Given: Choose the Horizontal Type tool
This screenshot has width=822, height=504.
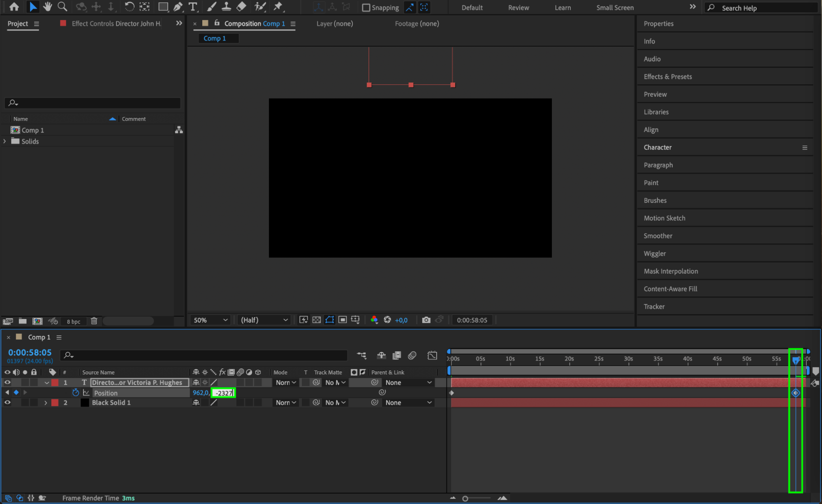Looking at the screenshot, I should point(192,7).
